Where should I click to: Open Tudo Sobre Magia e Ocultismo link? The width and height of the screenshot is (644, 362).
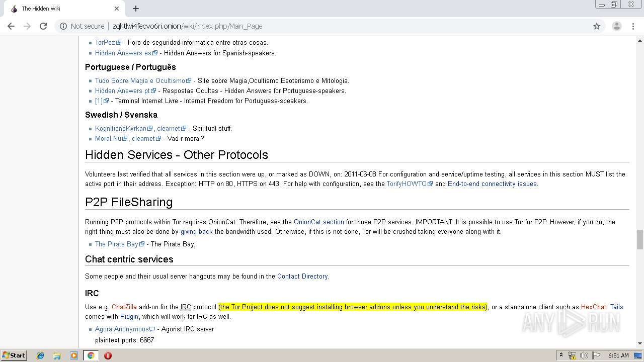pos(140,80)
